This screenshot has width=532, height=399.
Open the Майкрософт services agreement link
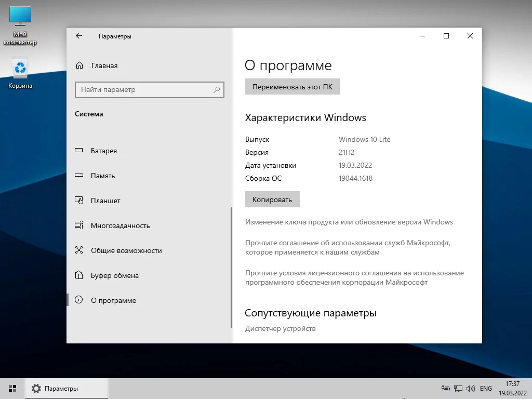click(x=348, y=247)
